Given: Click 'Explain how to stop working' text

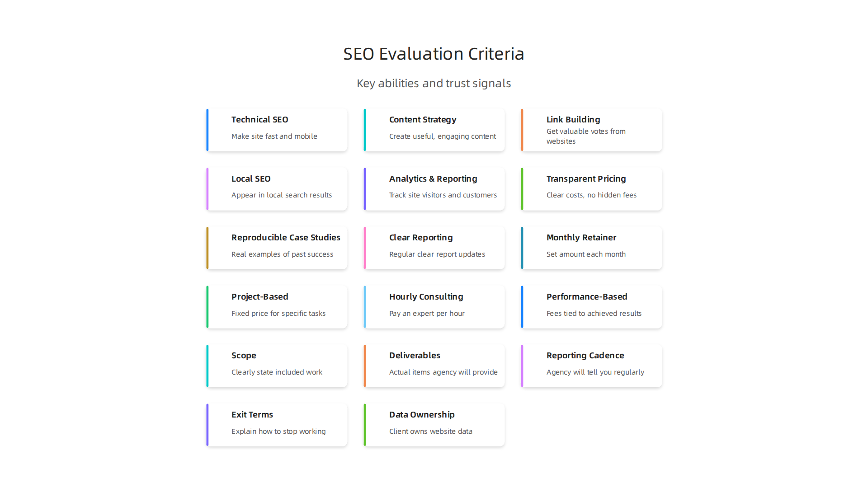Looking at the screenshot, I should [x=278, y=432].
